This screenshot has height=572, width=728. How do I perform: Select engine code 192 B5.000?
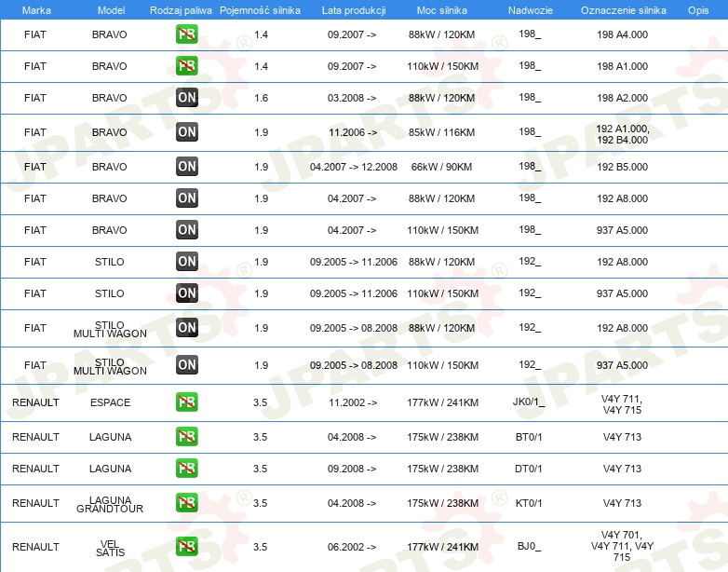(622, 167)
